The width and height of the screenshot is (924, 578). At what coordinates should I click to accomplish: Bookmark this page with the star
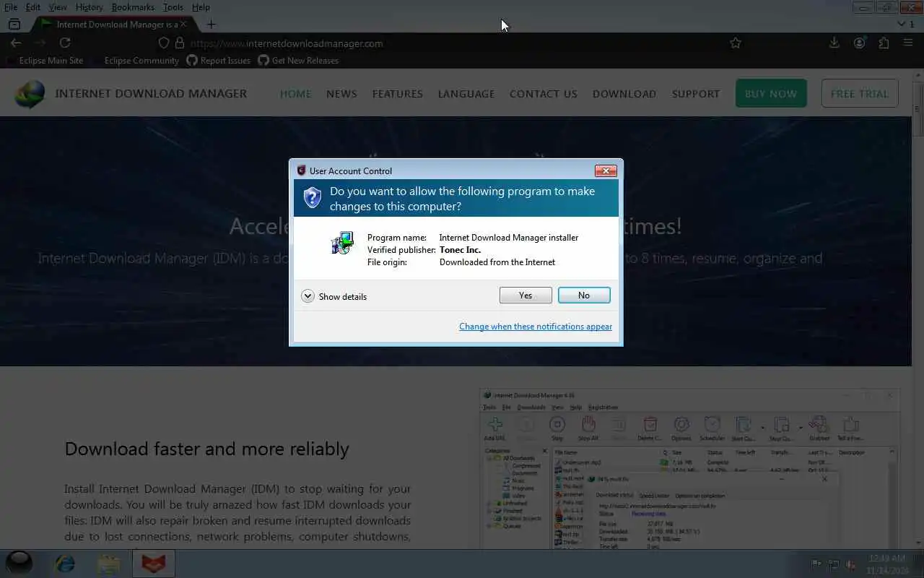736,43
